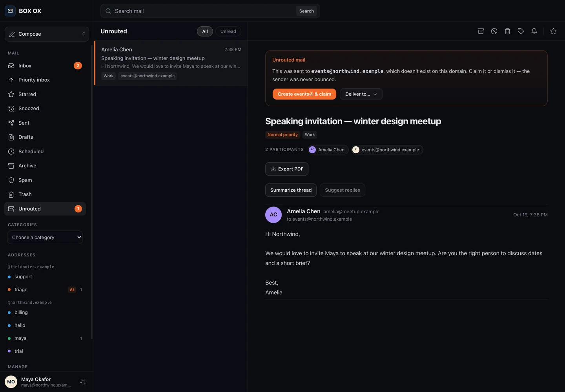Click the Snoozed alarm clock icon
The height and width of the screenshot is (392, 565).
(11, 109)
